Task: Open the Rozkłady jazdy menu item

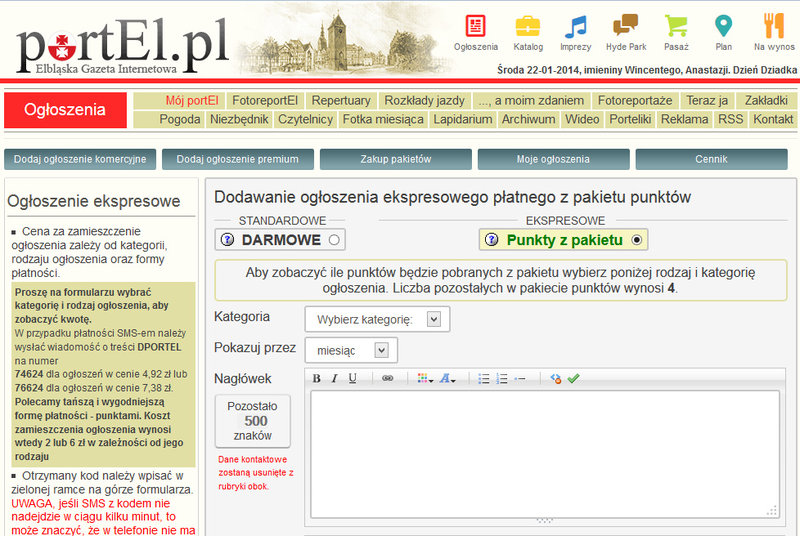Action: pos(424,100)
